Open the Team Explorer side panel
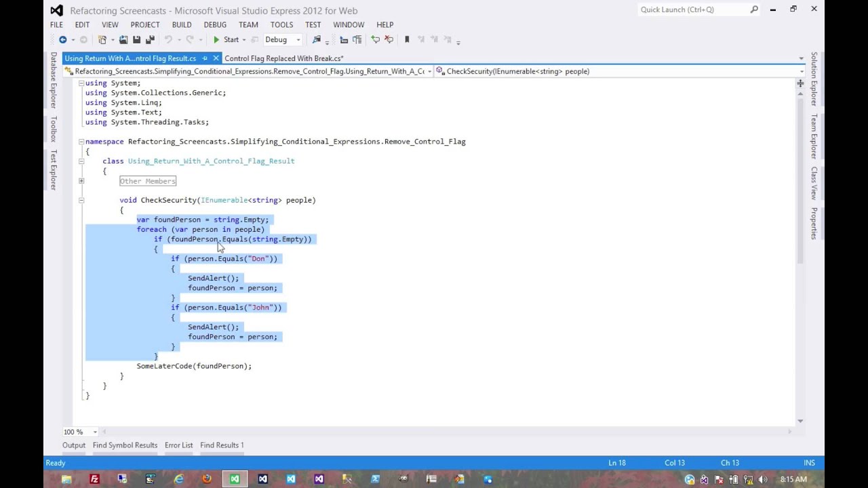This screenshot has width=868, height=488. click(x=814, y=136)
